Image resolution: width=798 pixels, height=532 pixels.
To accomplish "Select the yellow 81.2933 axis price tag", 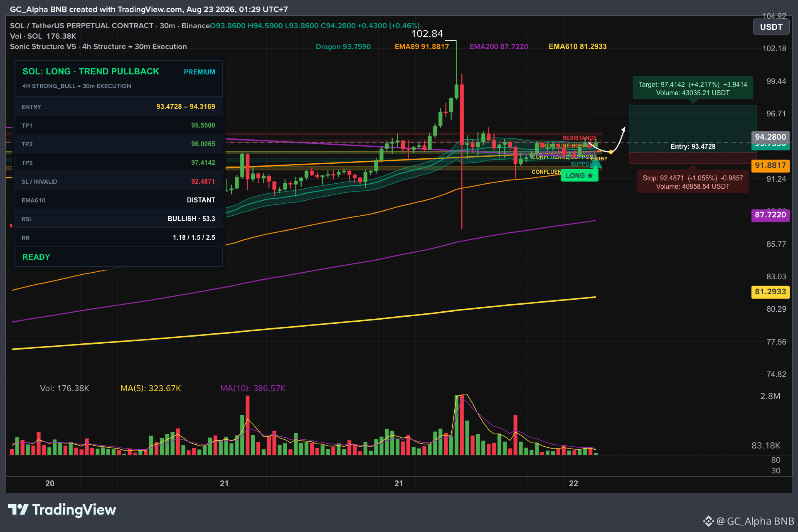I will [x=770, y=292].
